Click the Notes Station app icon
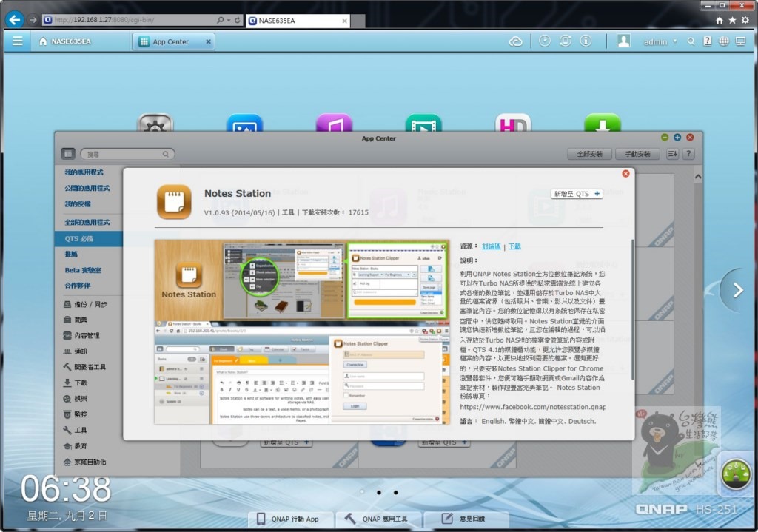The image size is (758, 532). [174, 202]
